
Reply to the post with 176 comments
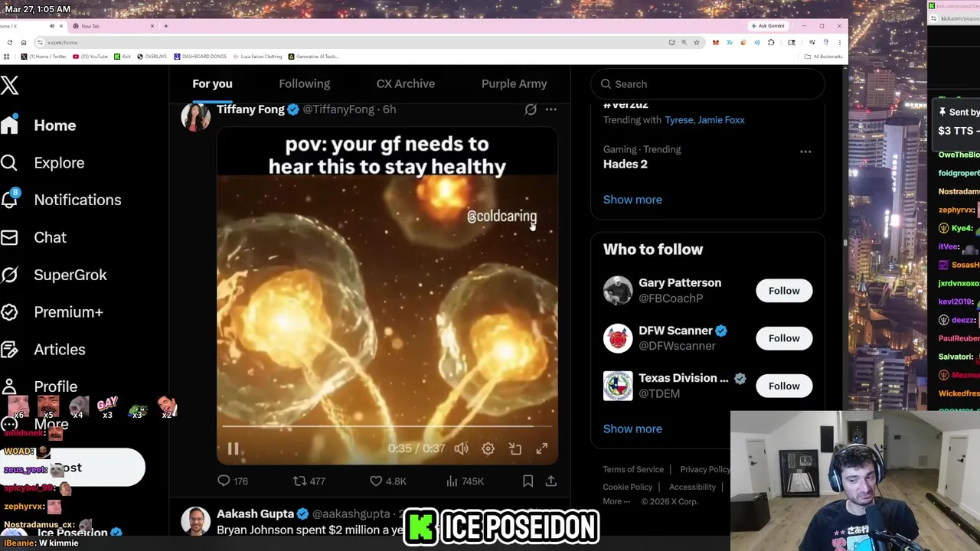coord(233,481)
